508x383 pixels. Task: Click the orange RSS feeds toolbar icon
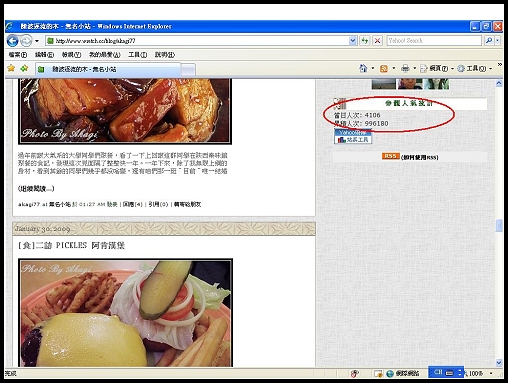click(384, 68)
